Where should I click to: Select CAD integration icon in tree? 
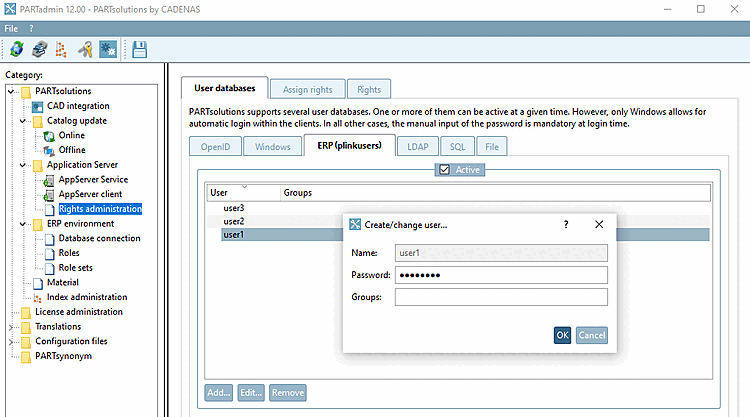pyautogui.click(x=38, y=106)
